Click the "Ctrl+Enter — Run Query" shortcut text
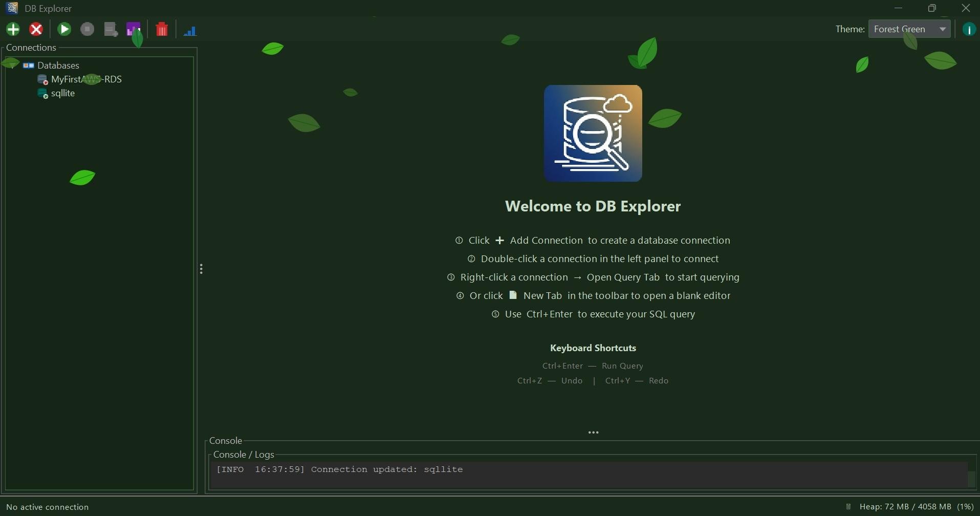 point(593,366)
